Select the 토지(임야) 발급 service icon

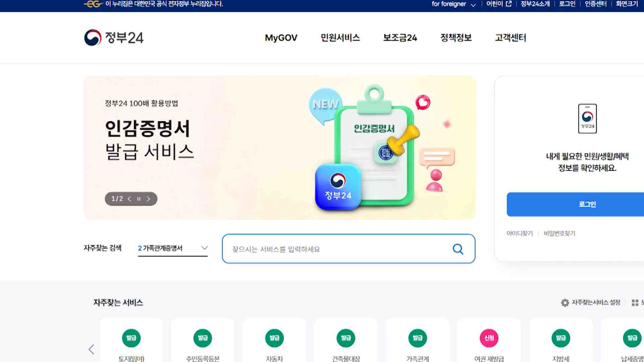coord(131,338)
